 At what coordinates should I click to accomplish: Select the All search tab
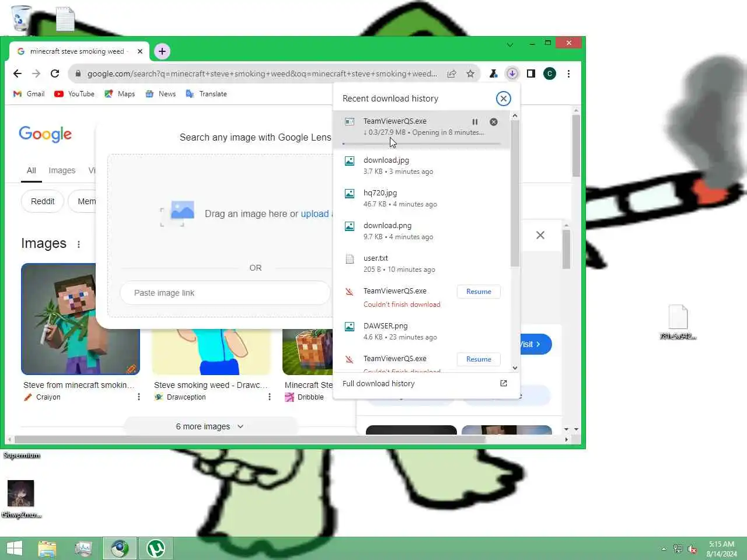[32, 170]
